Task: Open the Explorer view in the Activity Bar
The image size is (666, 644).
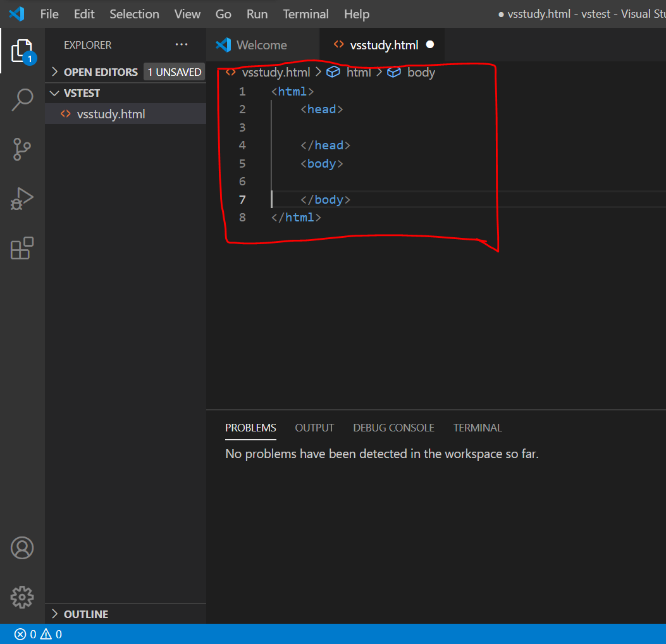Action: coord(22,51)
